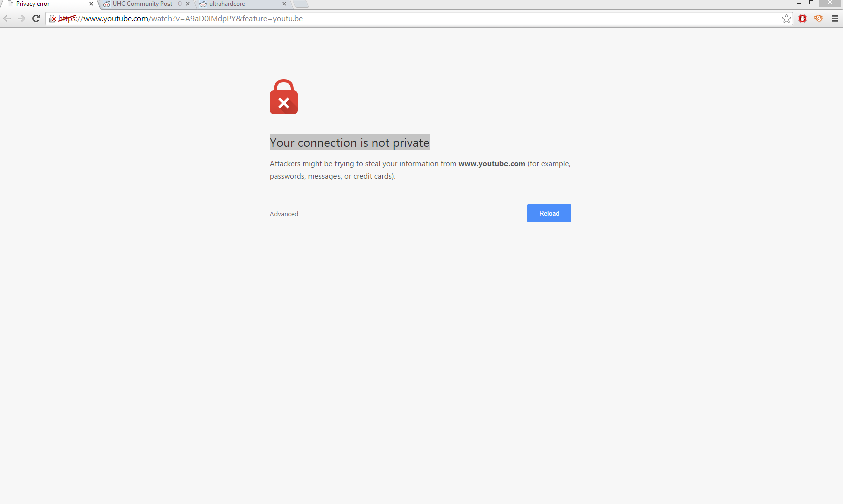Close the ultrahardcore tab
Viewport: 843px width, 504px height.
tap(284, 4)
